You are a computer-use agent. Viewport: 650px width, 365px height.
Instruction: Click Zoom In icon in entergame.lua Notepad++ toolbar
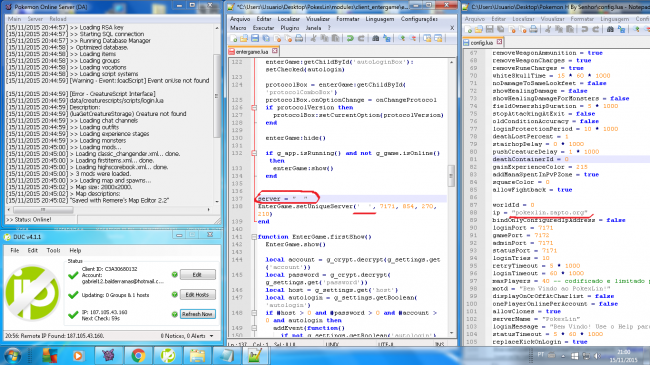[x=402, y=39]
